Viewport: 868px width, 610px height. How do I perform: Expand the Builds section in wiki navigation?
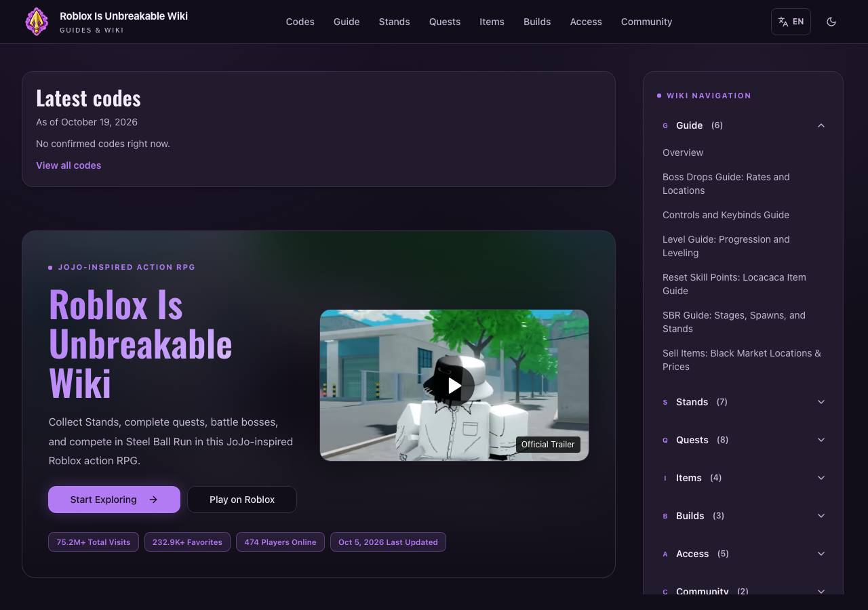tap(743, 516)
